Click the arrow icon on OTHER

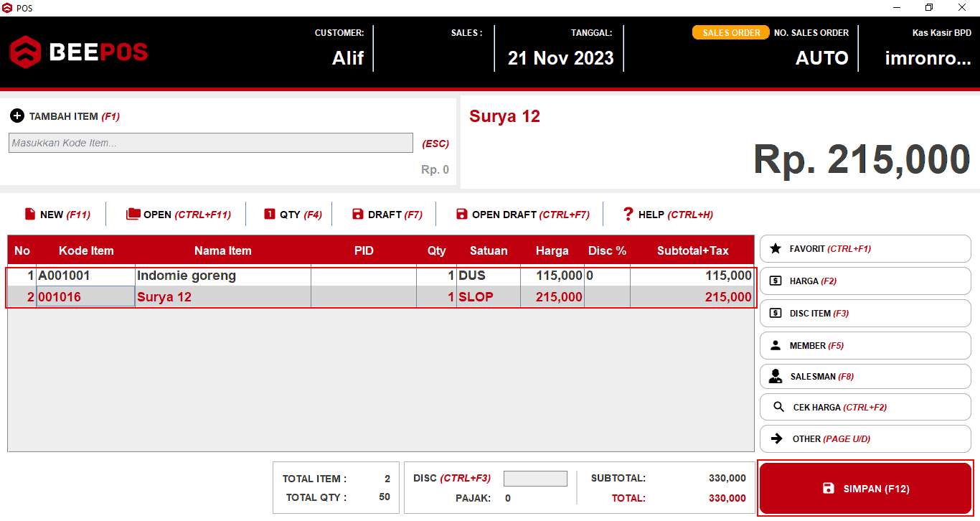pos(777,438)
